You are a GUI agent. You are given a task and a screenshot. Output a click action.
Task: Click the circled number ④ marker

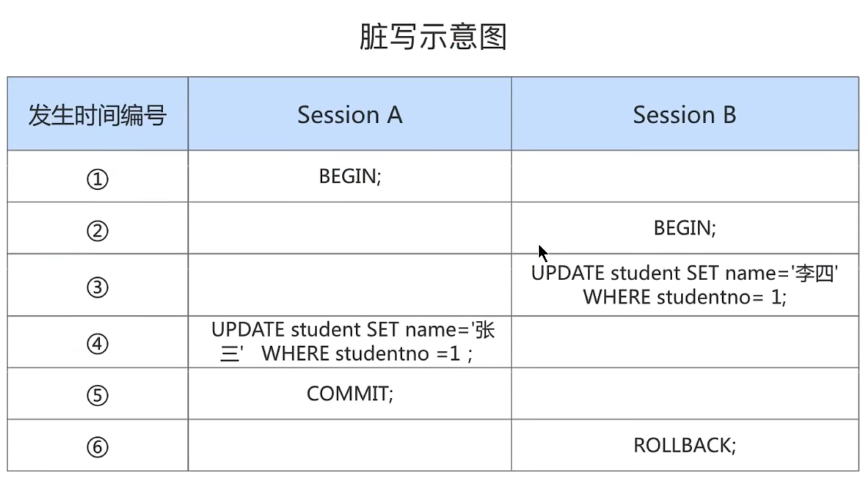[98, 344]
